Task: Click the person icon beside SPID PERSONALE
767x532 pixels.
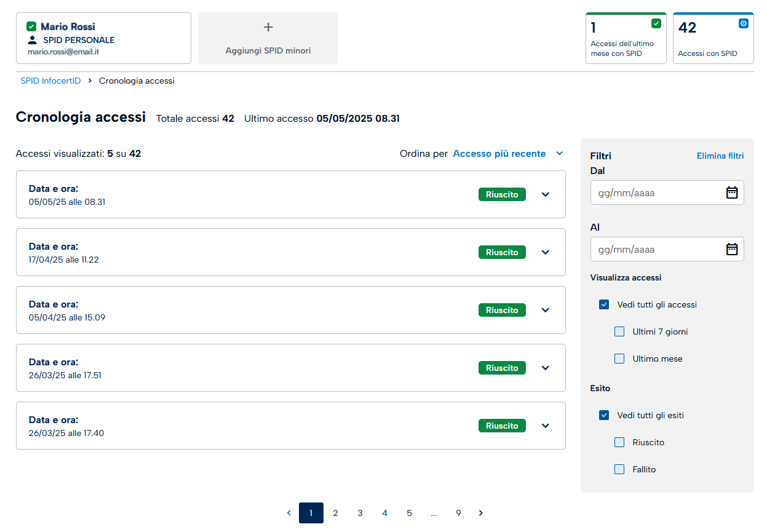Action: 33,40
